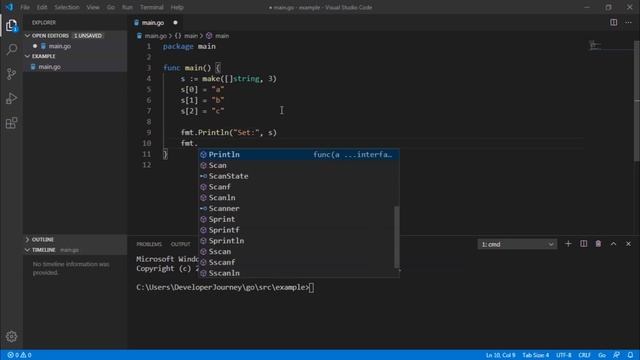
Task: Click the feedback icon in the status bar
Action: 616,355
